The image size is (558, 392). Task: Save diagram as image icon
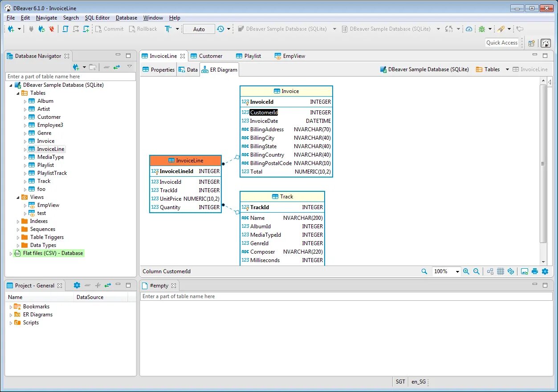click(x=525, y=271)
